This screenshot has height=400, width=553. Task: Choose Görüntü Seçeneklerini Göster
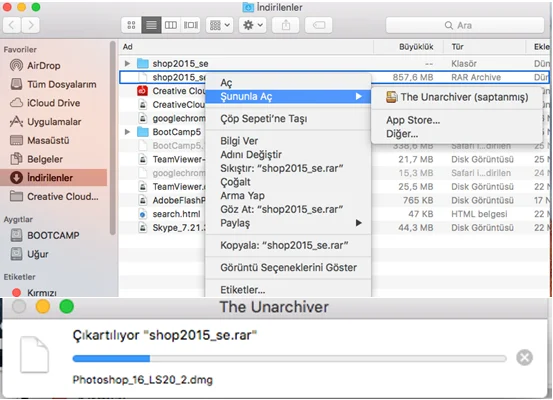point(288,267)
